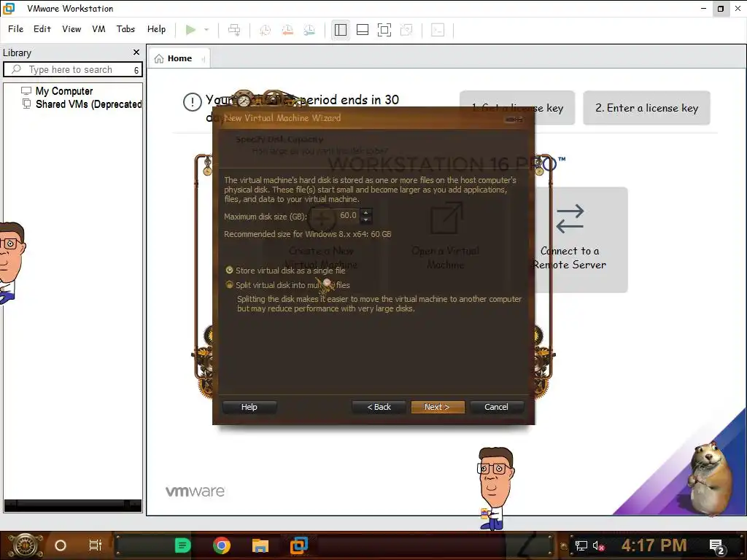
Task: Open the Snapshot Manager icon
Action: (x=309, y=30)
